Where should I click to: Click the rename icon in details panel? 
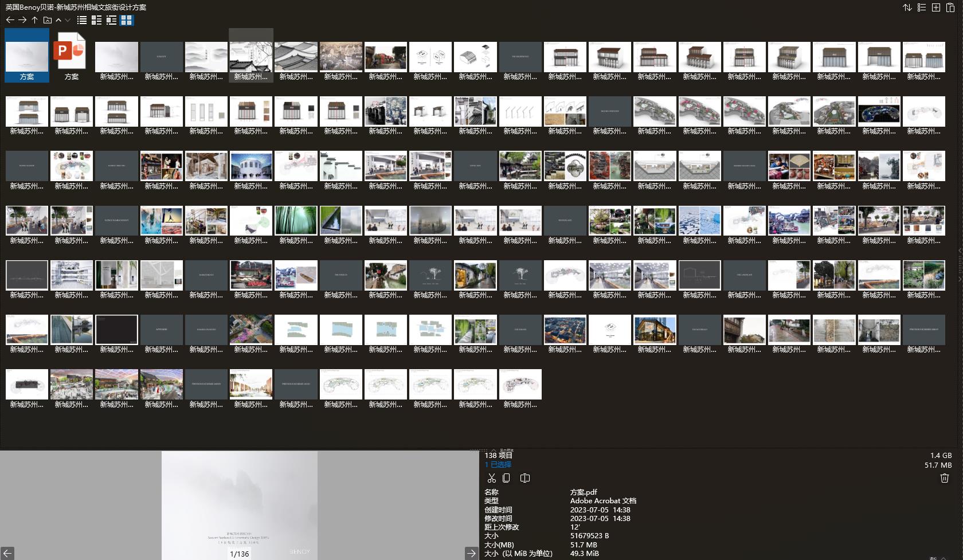pyautogui.click(x=524, y=478)
